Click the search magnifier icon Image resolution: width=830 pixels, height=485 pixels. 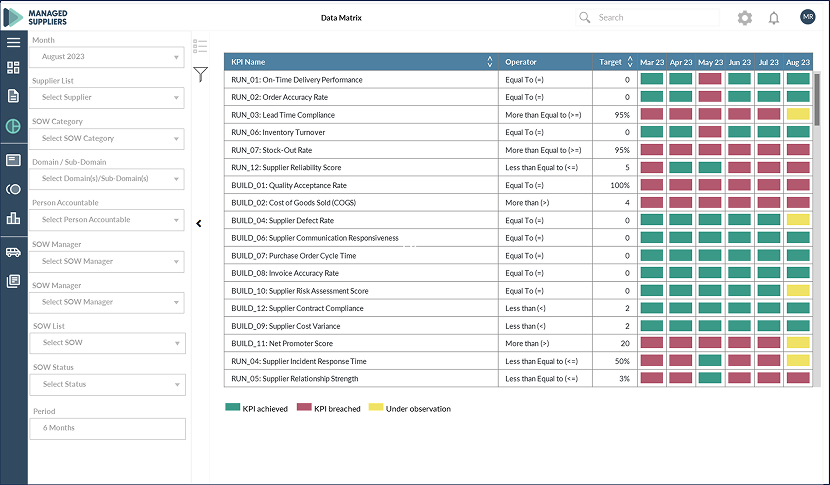click(x=584, y=17)
